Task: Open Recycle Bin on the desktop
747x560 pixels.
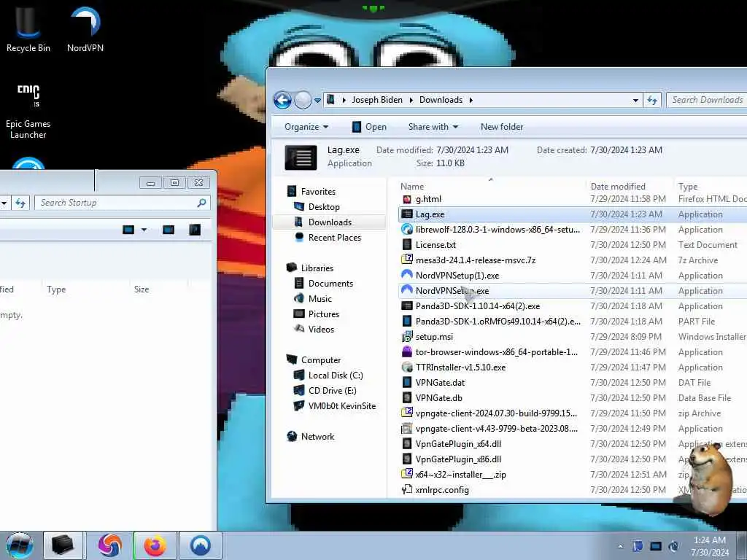Action: (x=28, y=28)
